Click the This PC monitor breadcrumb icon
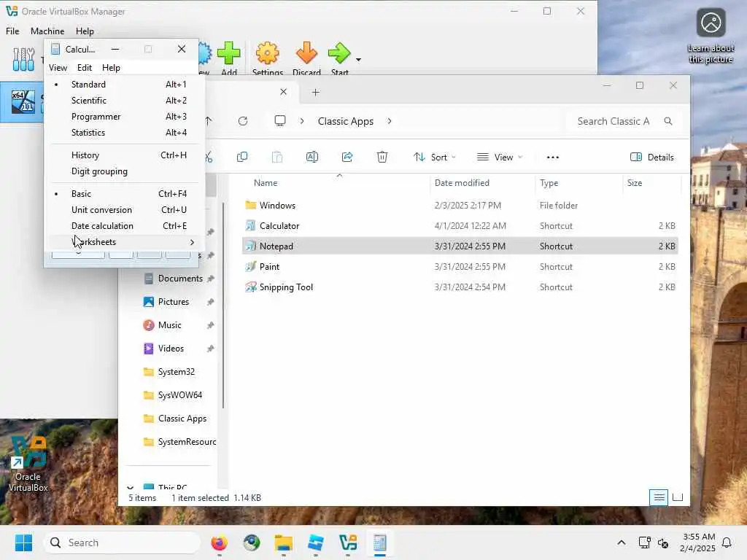This screenshot has height=560, width=747. 280,121
